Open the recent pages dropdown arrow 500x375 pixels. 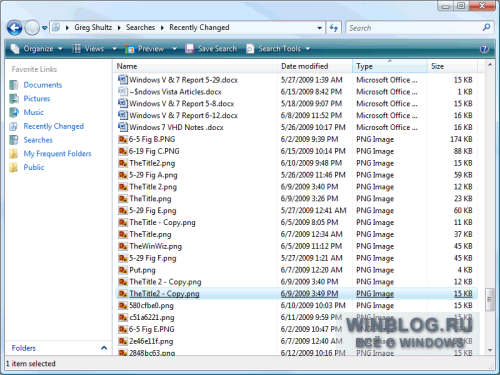click(x=44, y=28)
